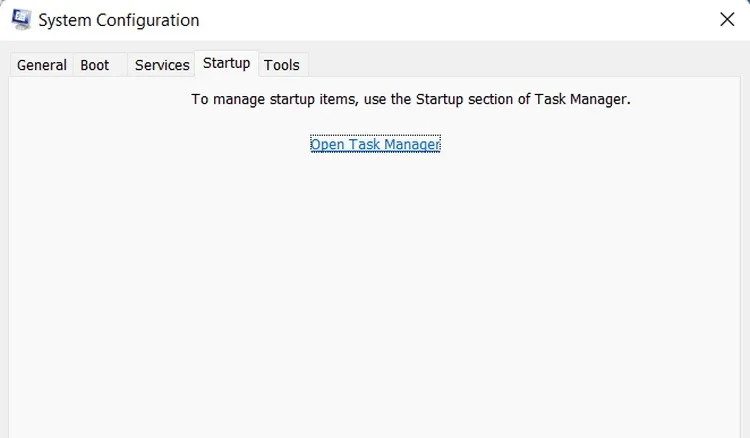Click the word "Open" in the link
750x438 pixels.
click(327, 144)
